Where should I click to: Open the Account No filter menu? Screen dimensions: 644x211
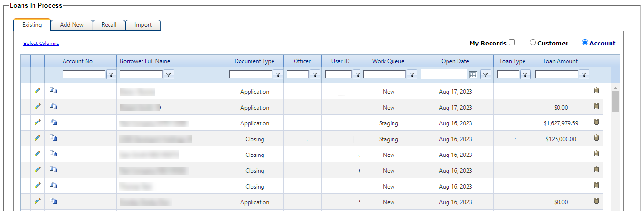pyautogui.click(x=111, y=75)
